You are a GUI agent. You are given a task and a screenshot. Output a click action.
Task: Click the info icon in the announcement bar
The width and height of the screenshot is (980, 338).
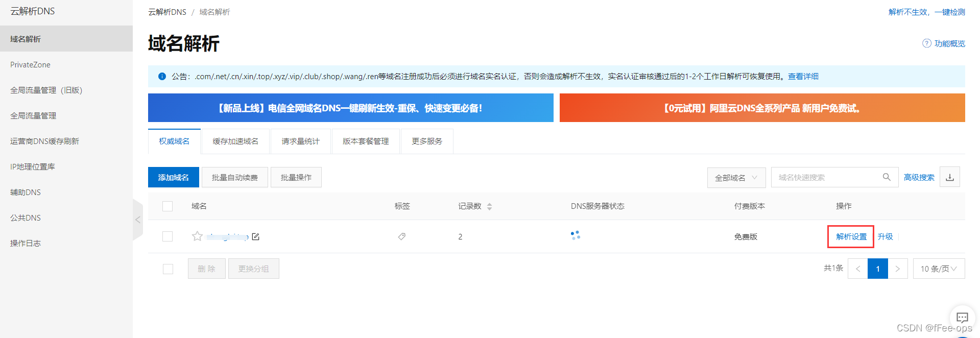tap(162, 77)
